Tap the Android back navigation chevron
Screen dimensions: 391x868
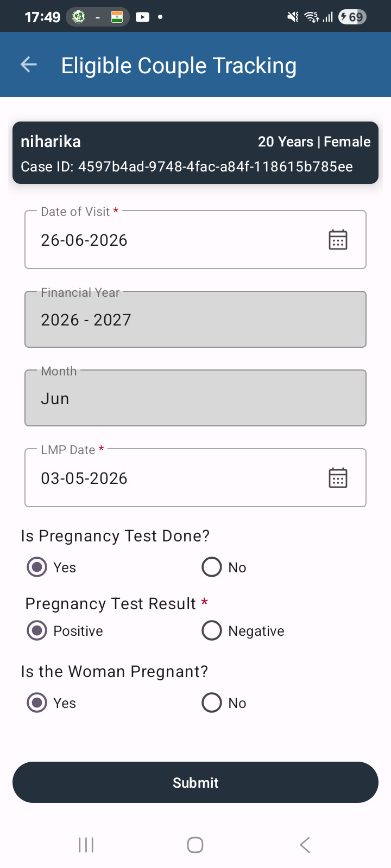tap(305, 845)
